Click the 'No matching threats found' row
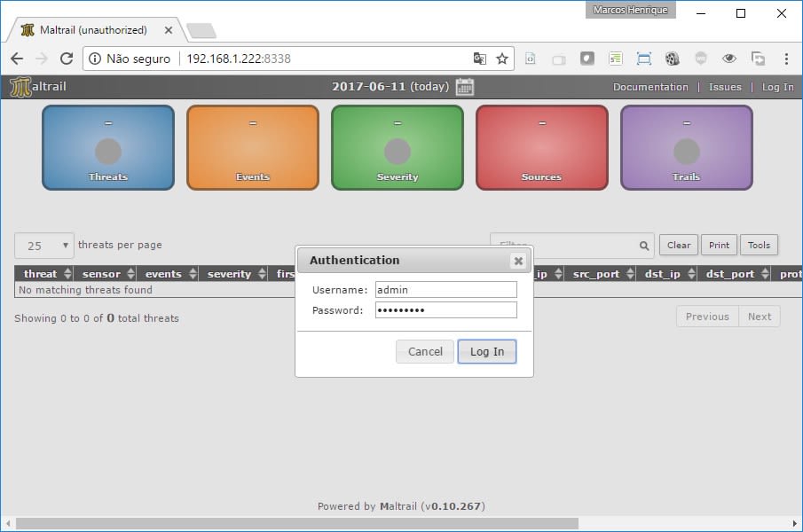803x532 pixels. pyautogui.click(x=408, y=290)
